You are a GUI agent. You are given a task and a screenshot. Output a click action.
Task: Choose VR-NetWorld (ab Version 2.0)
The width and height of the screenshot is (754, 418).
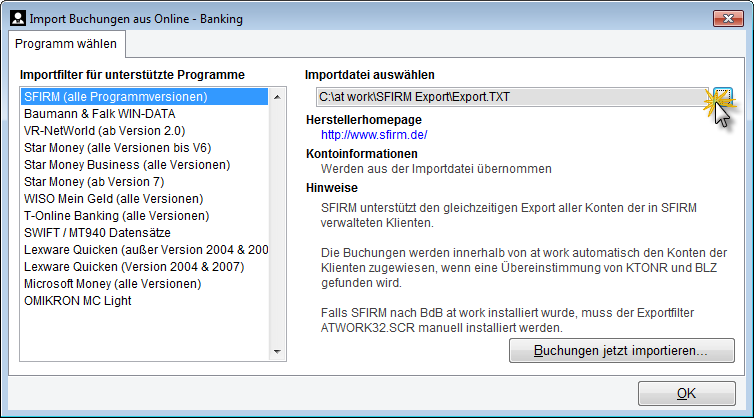point(144,131)
